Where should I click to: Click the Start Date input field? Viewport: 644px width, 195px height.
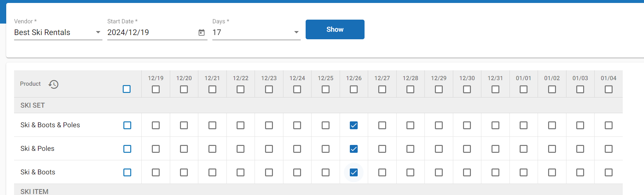click(x=151, y=32)
